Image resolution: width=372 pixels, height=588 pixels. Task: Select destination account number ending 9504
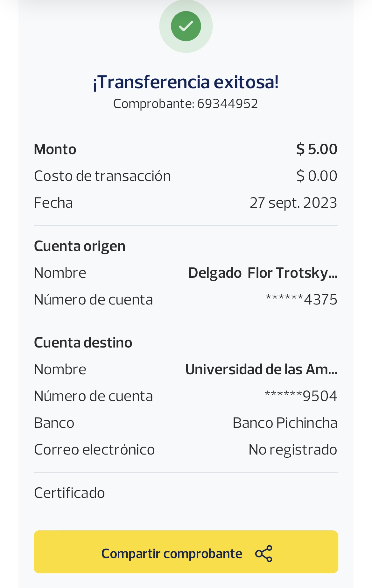[x=301, y=396]
